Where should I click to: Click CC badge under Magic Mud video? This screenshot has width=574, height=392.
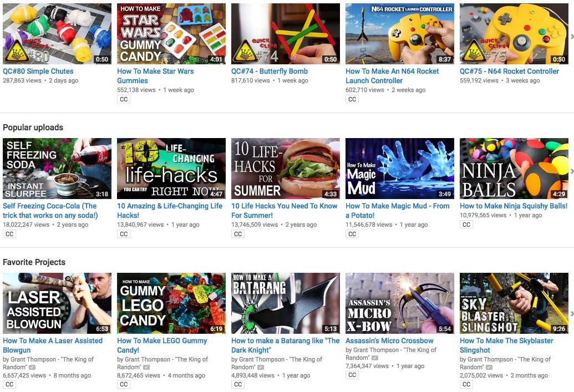coord(352,234)
